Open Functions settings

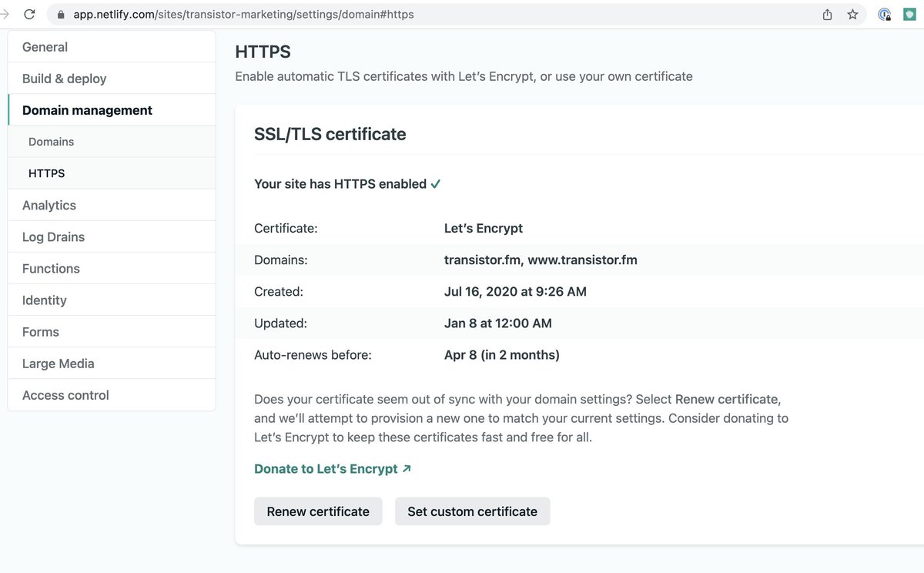[51, 268]
